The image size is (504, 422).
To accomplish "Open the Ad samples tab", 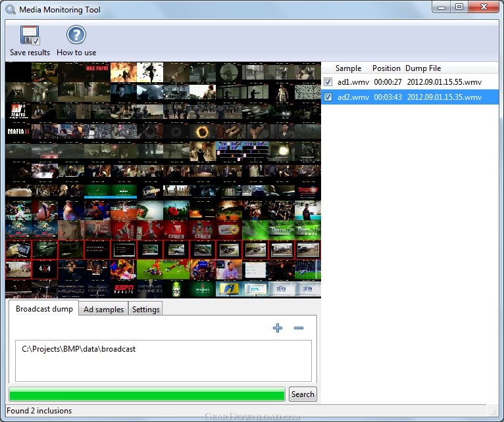I will pos(103,310).
